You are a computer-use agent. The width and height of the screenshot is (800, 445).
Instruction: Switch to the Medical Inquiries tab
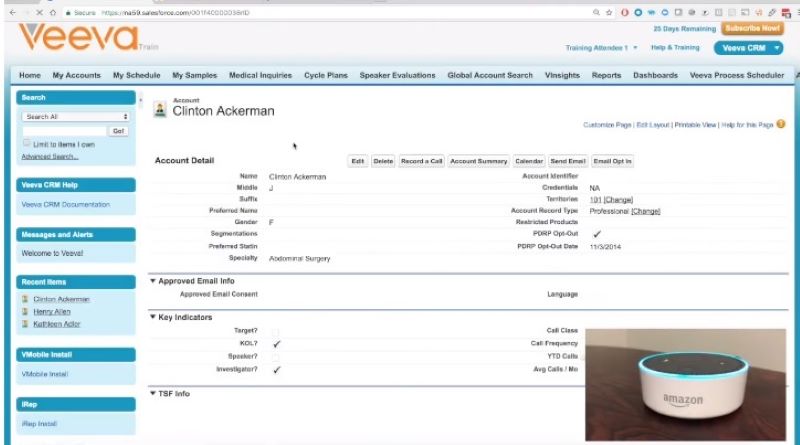(260, 75)
